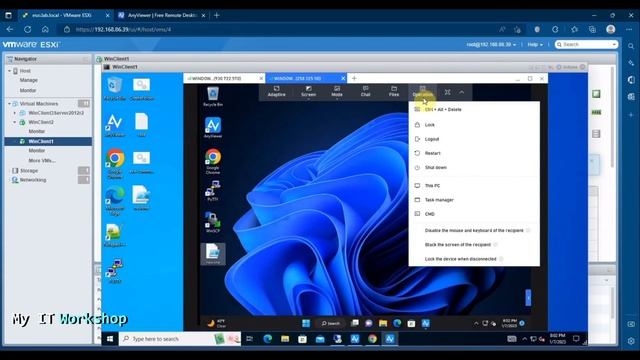Screen dimensions: 640x360
Task: Open the Screen menu in AnyViewer toolbar
Action: [309, 91]
